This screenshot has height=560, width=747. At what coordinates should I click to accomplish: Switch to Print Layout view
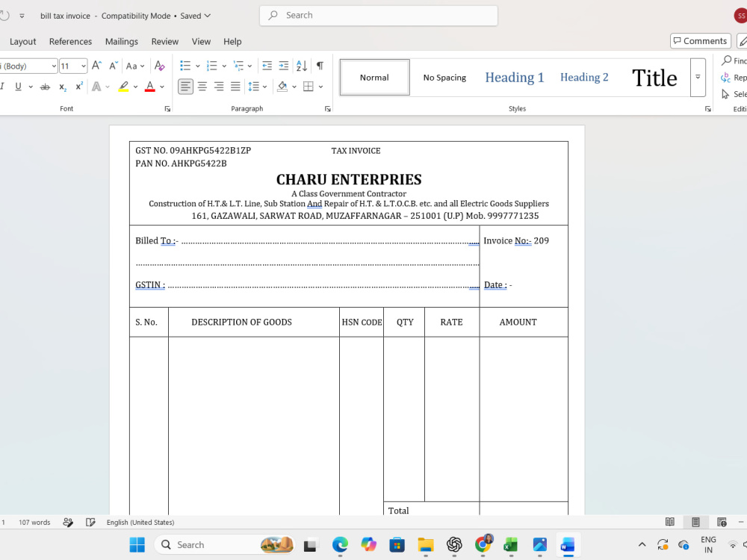tap(695, 523)
